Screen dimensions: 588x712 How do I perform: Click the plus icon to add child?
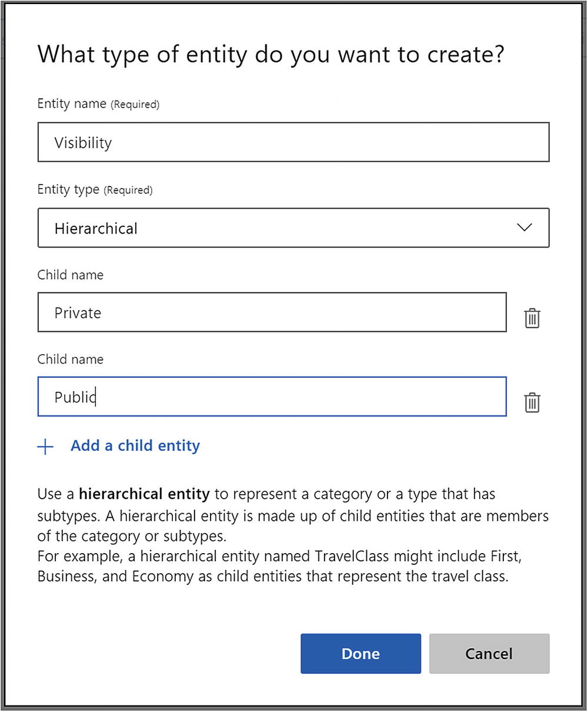coord(45,447)
